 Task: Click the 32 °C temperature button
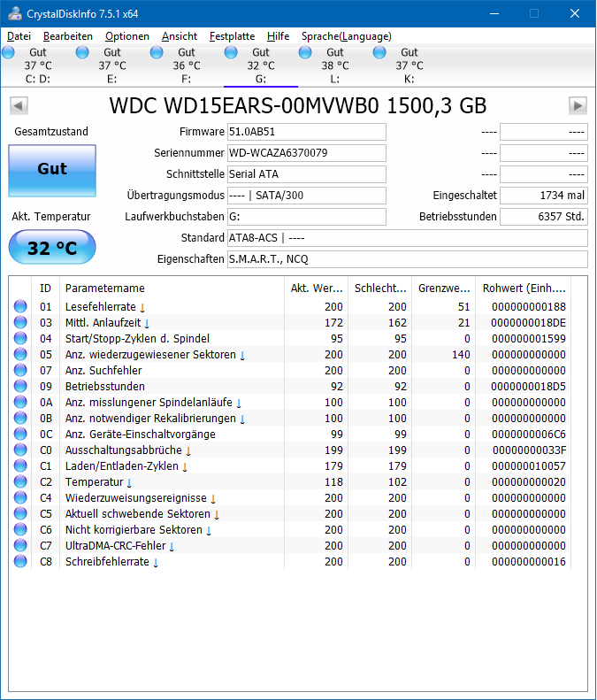point(52,247)
